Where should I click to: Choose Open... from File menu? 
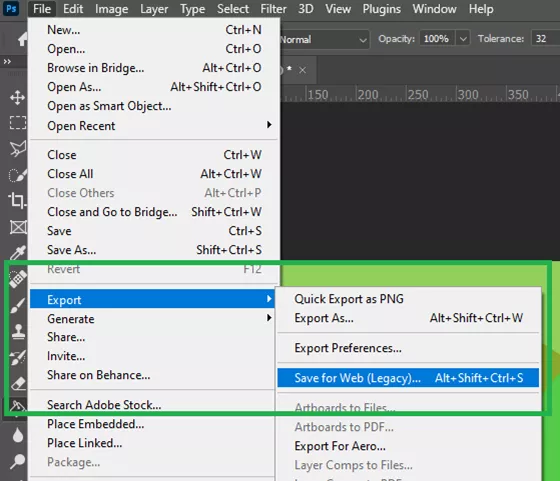click(154, 49)
